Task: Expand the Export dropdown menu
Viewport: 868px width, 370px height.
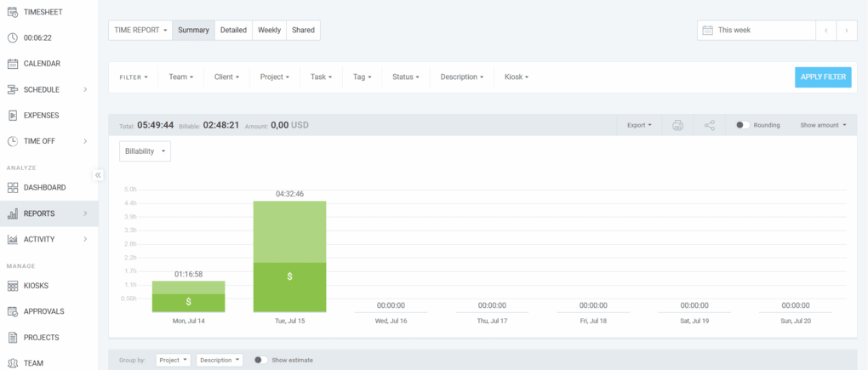Action: [x=639, y=125]
